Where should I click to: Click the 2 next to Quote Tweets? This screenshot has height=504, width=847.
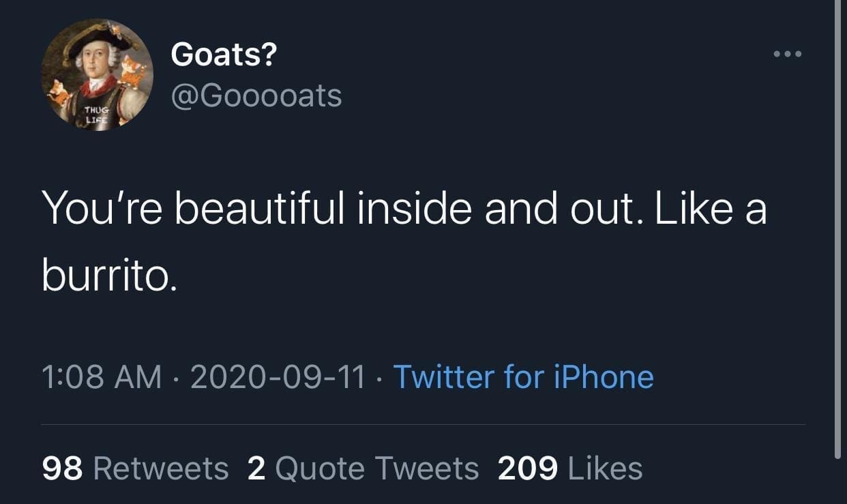pos(256,469)
